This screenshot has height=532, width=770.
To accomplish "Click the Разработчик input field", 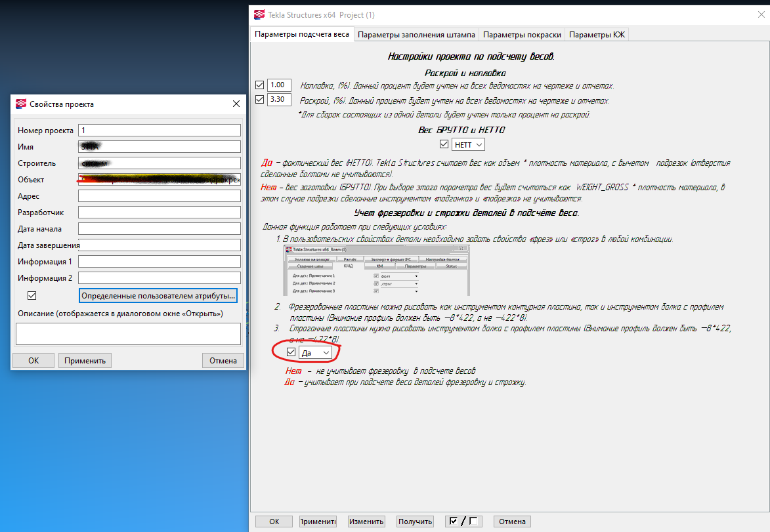I will pos(160,212).
